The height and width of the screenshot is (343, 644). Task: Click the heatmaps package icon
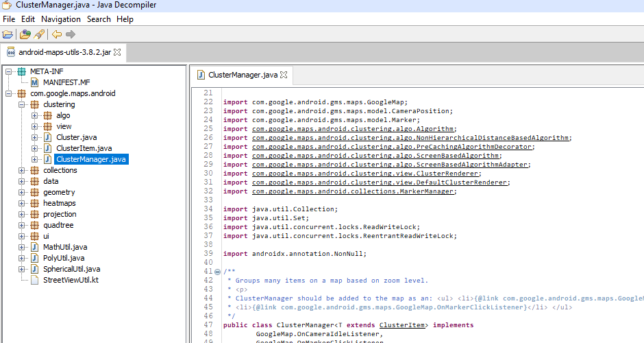point(35,203)
